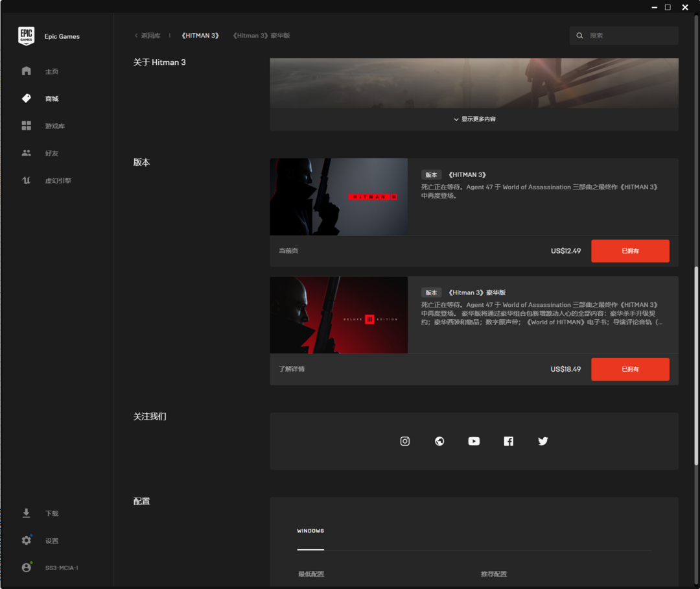This screenshot has width=700, height=589.
Task: Select the 《Hitman 3》豪华版 breadcrumb tab
Action: (x=261, y=35)
